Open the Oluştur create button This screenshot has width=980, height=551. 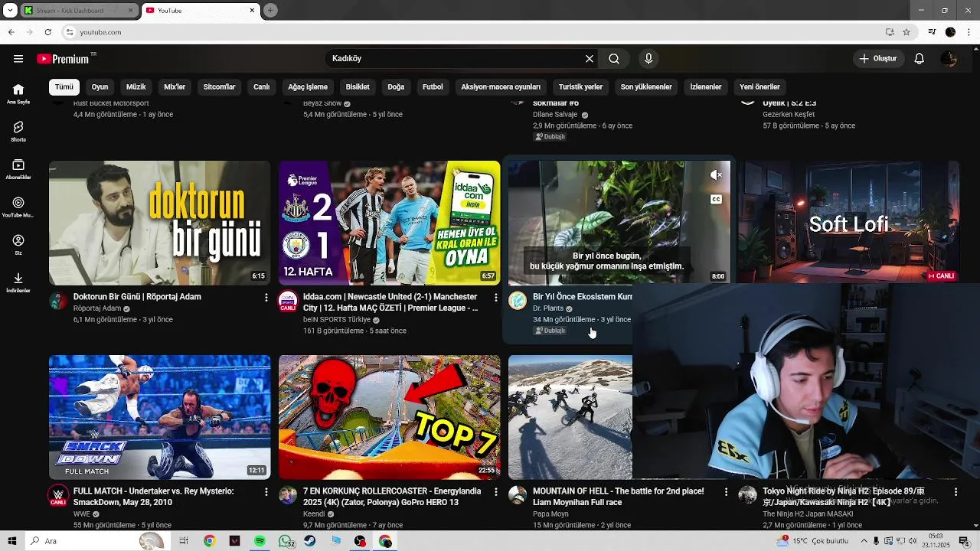tap(877, 59)
